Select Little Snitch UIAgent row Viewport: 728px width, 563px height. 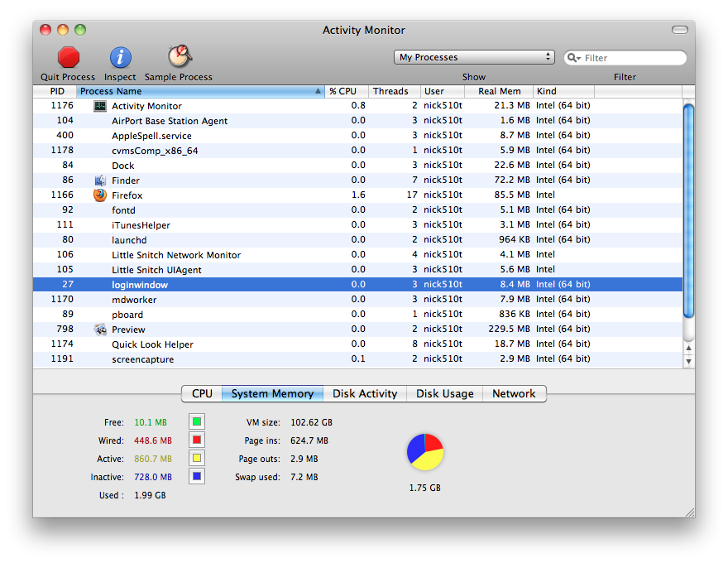click(x=357, y=269)
